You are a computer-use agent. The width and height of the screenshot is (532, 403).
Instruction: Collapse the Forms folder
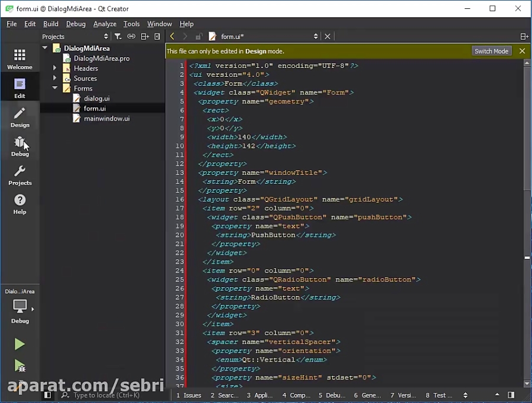[x=54, y=88]
